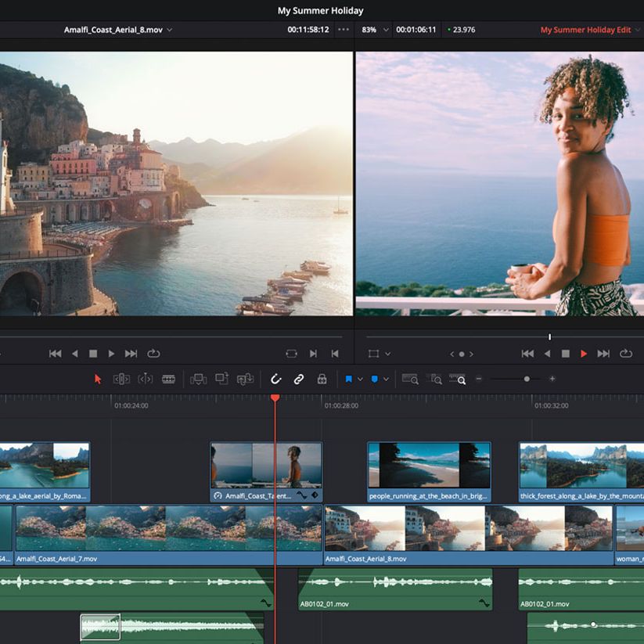The height and width of the screenshot is (644, 644).
Task: Pick the Blade Edit Mode tool
Action: coord(168,379)
